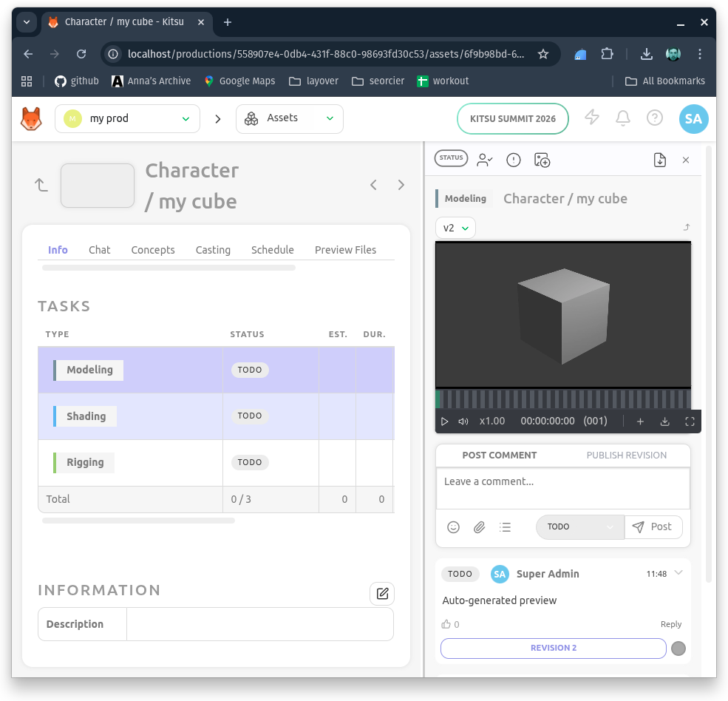
Task: Click the priority exclamation icon
Action: (514, 160)
